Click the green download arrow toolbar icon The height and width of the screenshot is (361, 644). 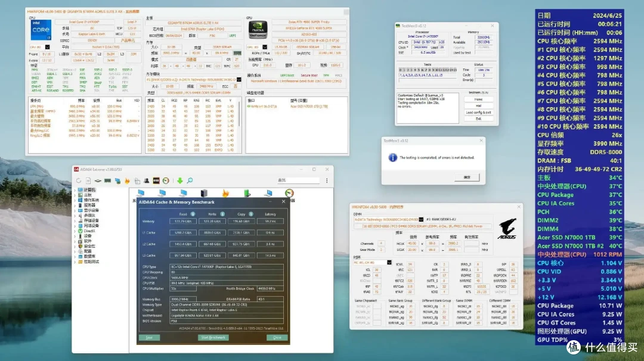pos(180,181)
